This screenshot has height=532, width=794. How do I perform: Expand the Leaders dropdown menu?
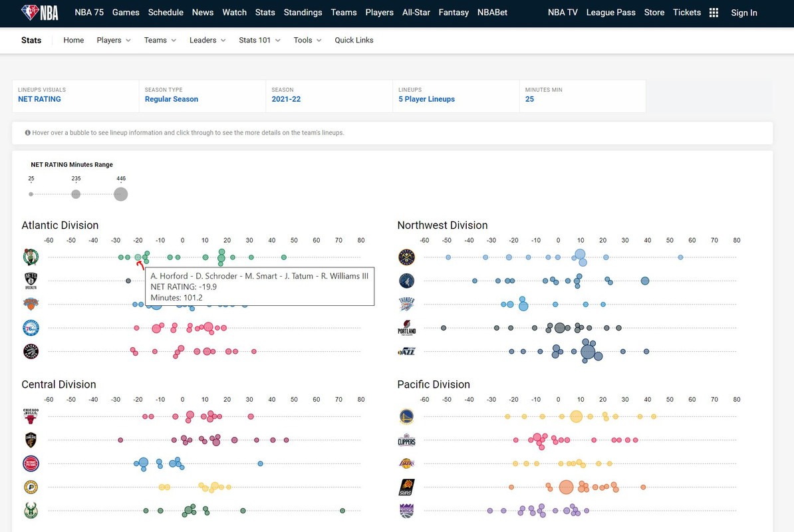pyautogui.click(x=207, y=40)
